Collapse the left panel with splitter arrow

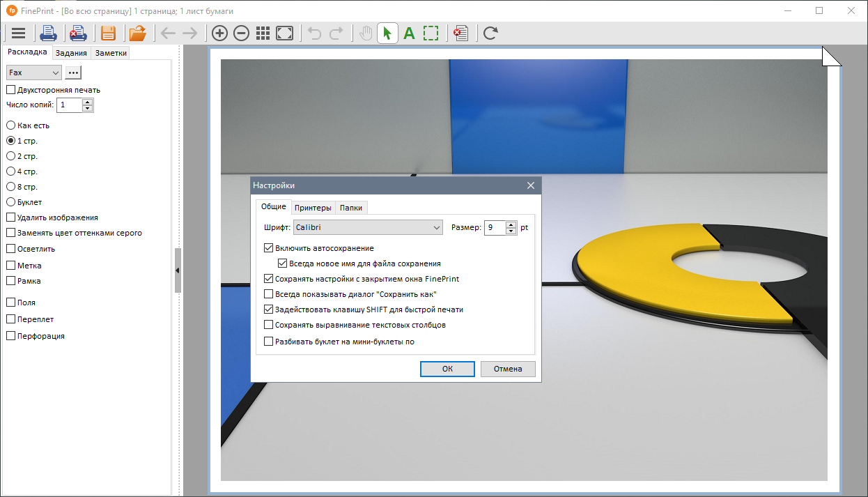tap(178, 270)
